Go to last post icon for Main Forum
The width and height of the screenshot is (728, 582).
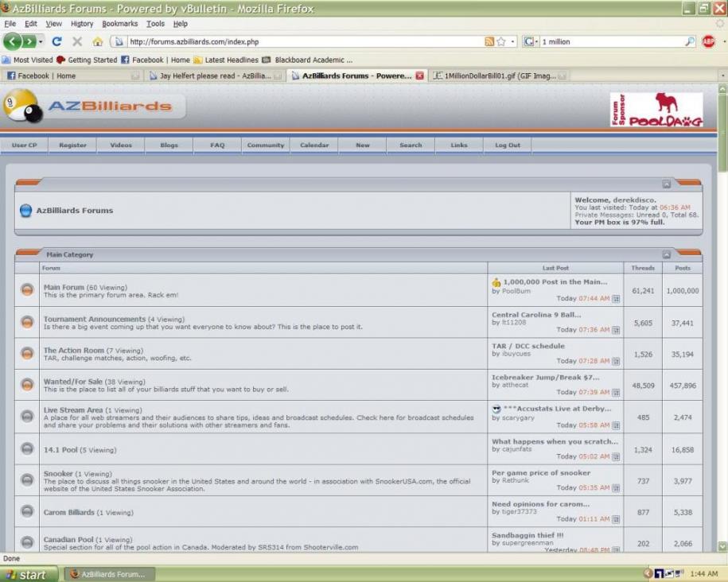tap(616, 299)
